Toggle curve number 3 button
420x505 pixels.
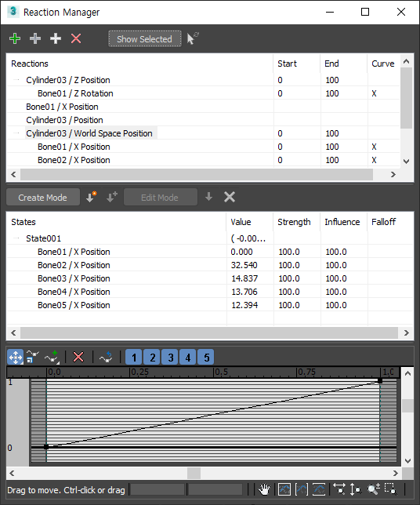coord(170,357)
